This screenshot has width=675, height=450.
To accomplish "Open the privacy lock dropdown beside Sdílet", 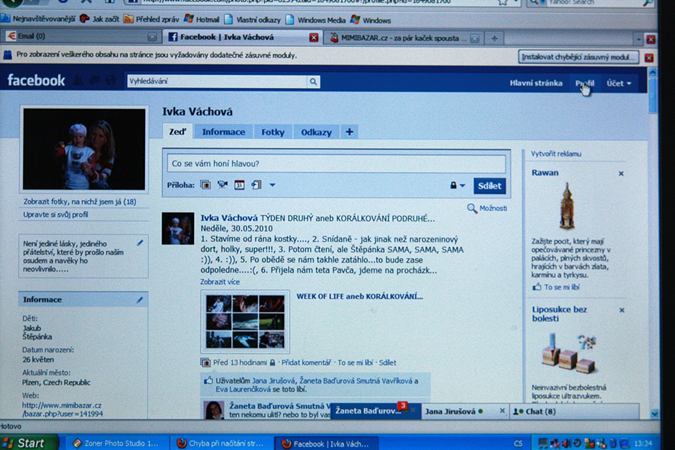I will pos(457,186).
